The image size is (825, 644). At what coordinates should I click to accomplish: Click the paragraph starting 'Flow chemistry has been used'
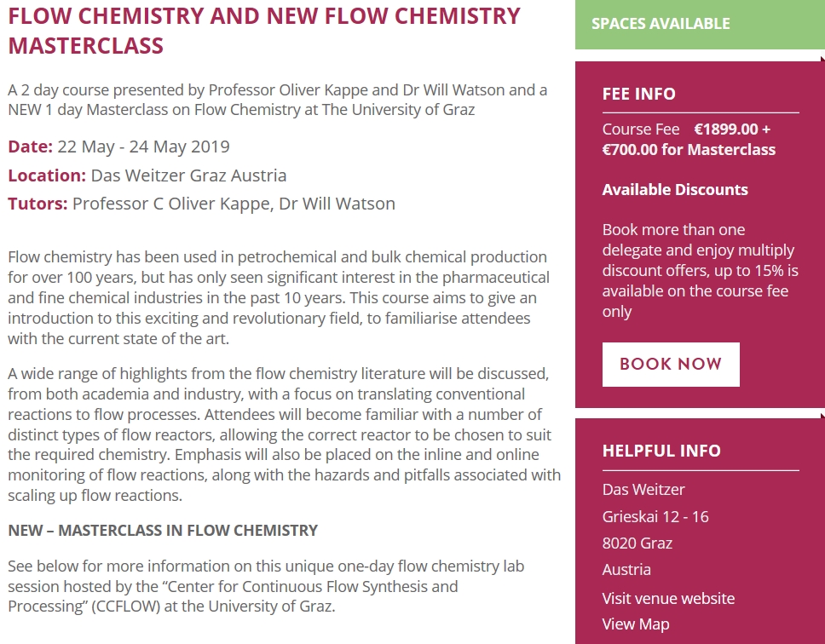click(279, 297)
